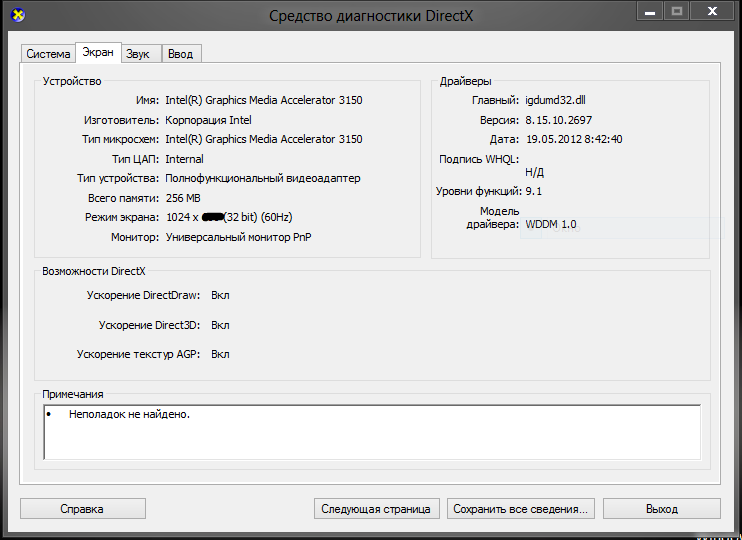Click the driver version 8.15.10.2697
Image resolution: width=742 pixels, height=540 pixels.
point(558,120)
